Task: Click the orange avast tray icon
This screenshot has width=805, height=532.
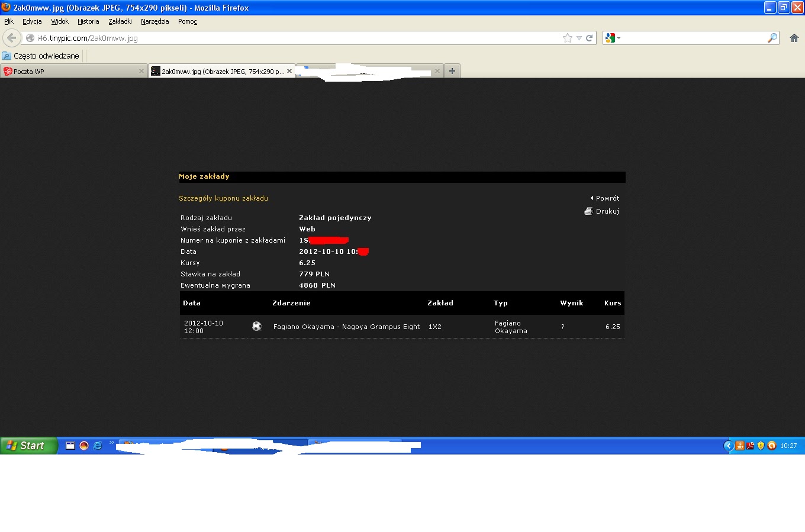Action: click(x=772, y=446)
